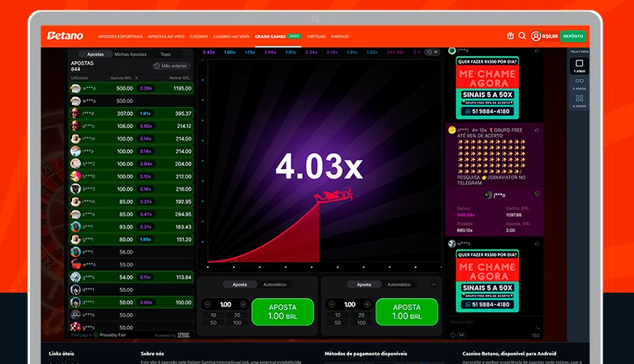Open Apostas Esportivas menu
The width and height of the screenshot is (634, 364).
pos(120,36)
